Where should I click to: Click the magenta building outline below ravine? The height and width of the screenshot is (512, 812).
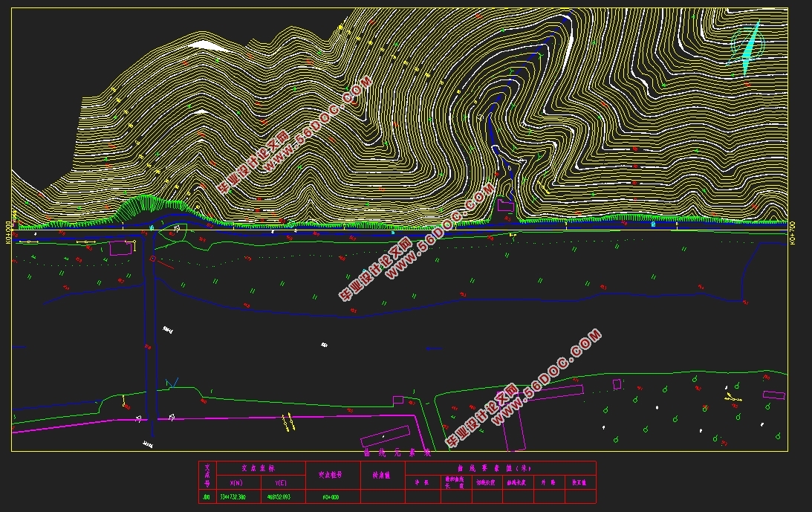[x=505, y=205]
